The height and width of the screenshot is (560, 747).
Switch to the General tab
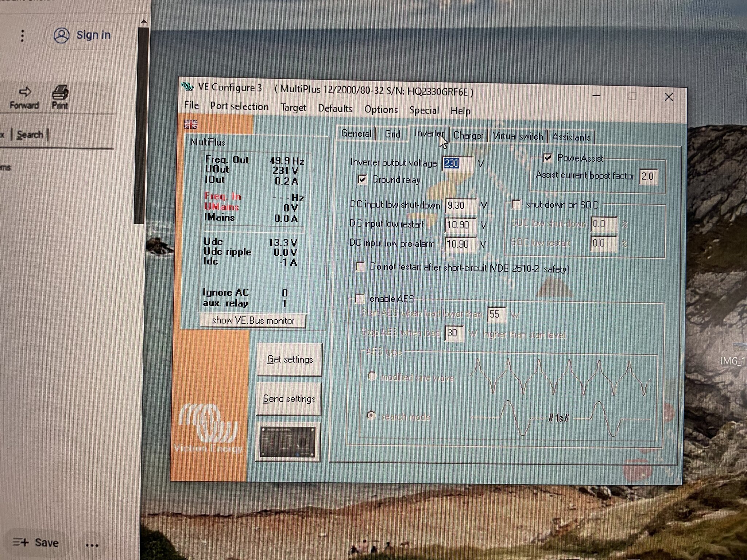(356, 133)
